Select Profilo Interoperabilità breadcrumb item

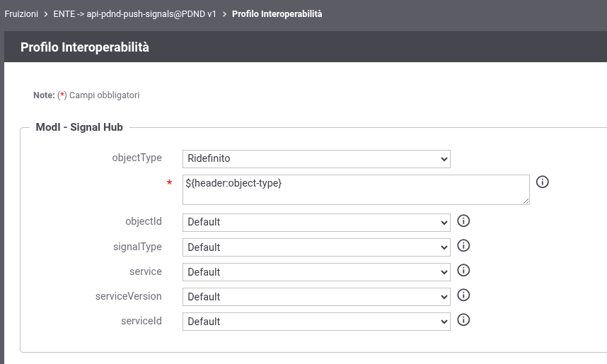(277, 14)
